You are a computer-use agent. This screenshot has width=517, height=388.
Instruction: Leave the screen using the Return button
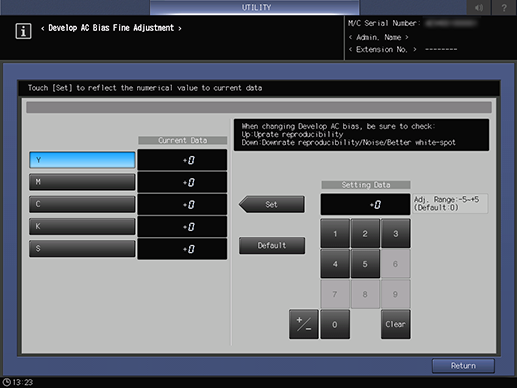[x=463, y=366]
